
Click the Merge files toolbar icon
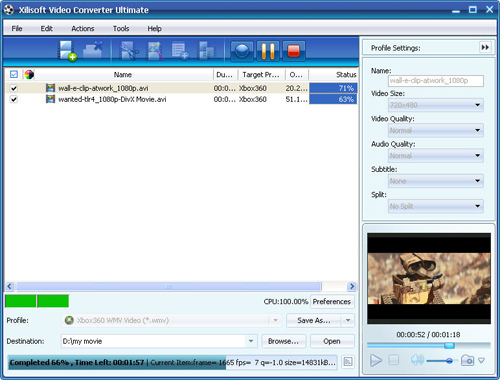(207, 51)
